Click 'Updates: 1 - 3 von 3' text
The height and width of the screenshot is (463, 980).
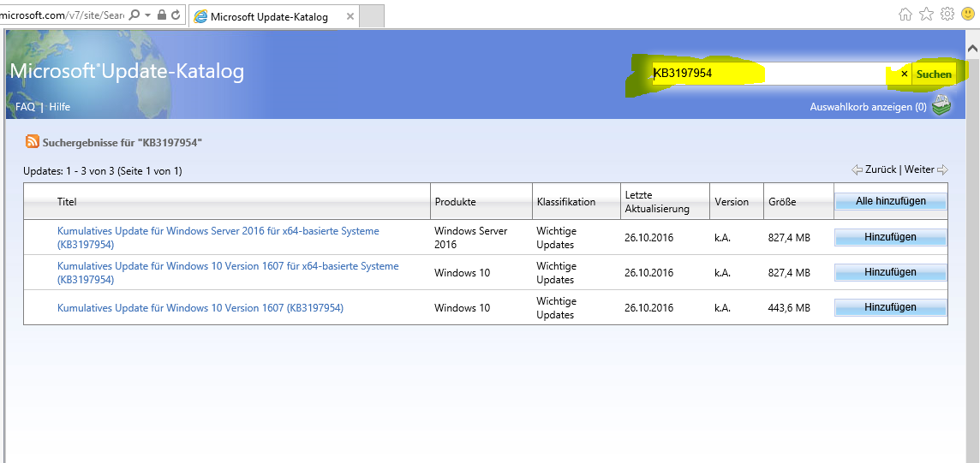pos(103,171)
